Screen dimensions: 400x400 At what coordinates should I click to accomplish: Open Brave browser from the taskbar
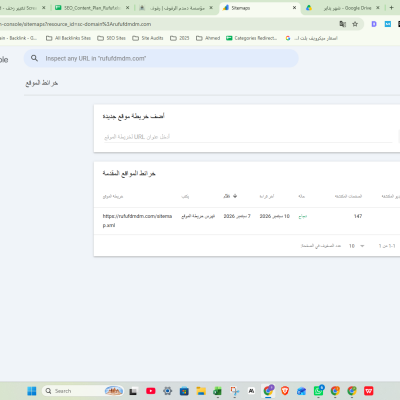(x=285, y=391)
